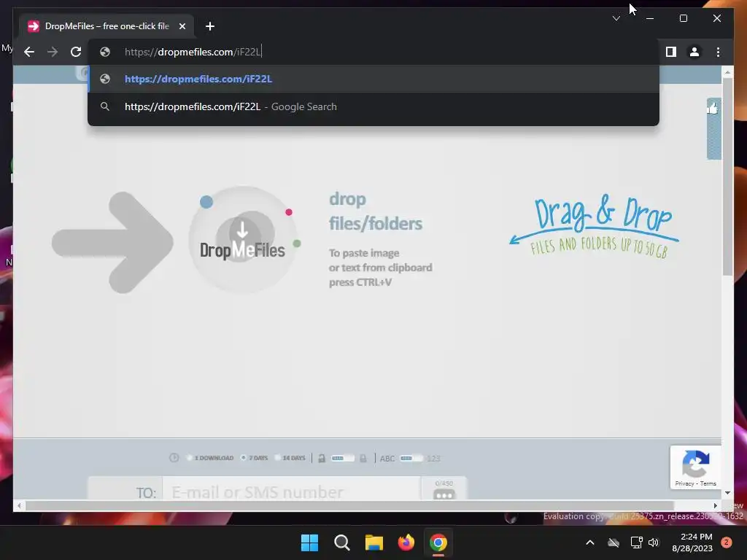Click the scroll-left arrow at page bottom

coord(19,506)
